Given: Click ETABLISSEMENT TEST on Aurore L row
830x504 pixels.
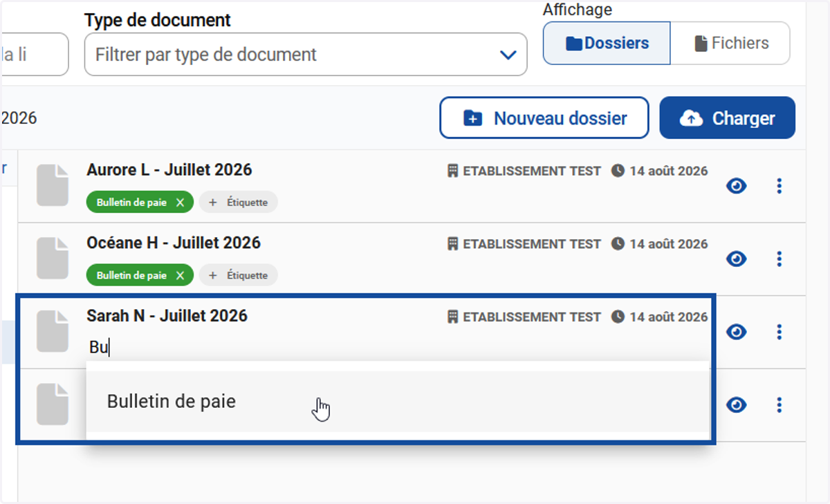Looking at the screenshot, I should (x=524, y=171).
